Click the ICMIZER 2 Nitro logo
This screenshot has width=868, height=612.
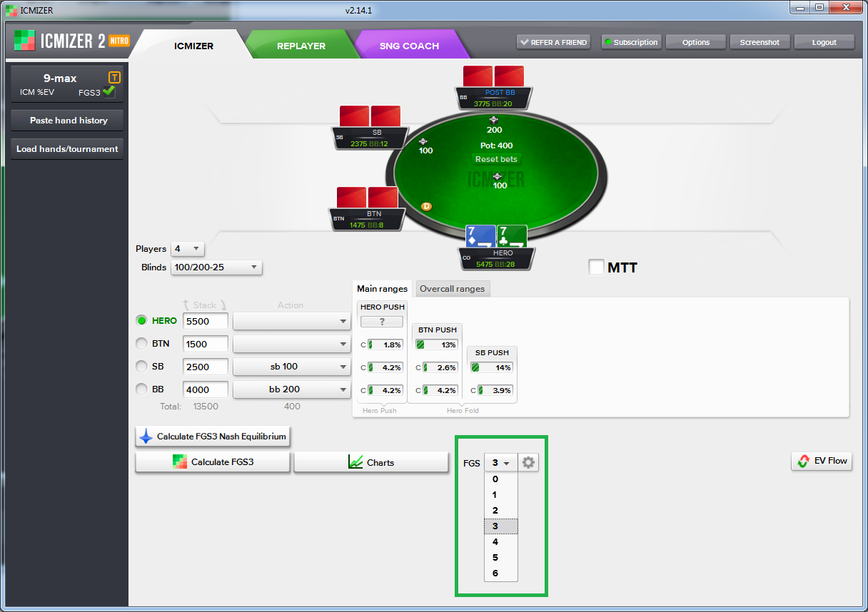tap(71, 40)
